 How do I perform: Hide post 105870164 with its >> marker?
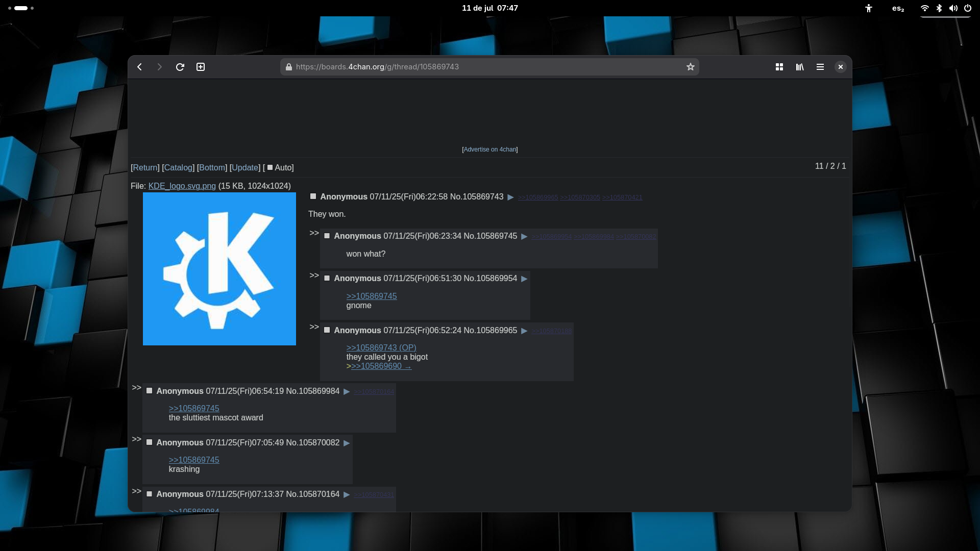pyautogui.click(x=136, y=491)
